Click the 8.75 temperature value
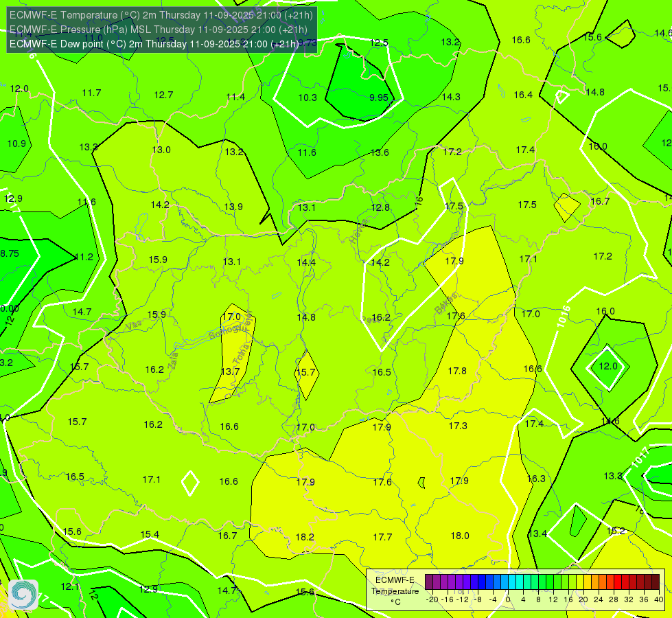The height and width of the screenshot is (618, 672). point(10,253)
